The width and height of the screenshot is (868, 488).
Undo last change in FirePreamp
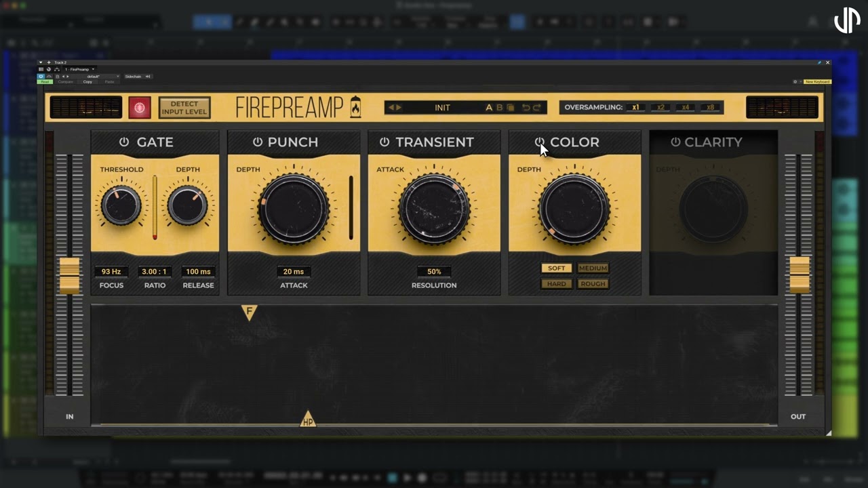pyautogui.click(x=526, y=108)
